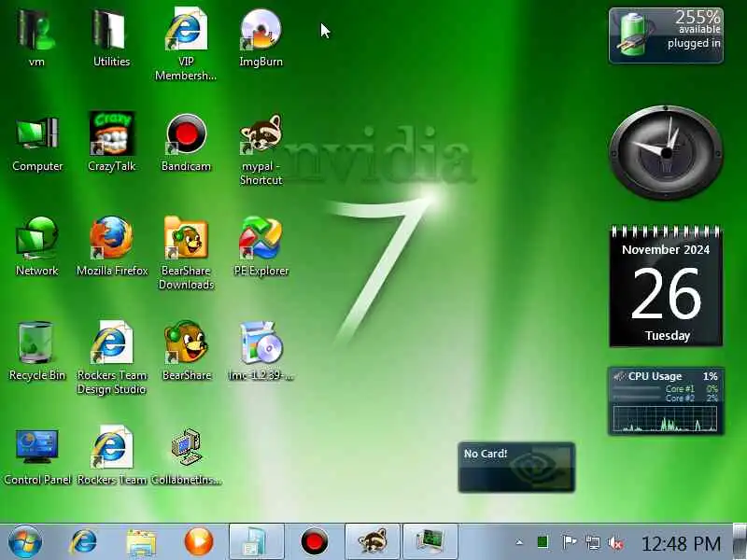747x560 pixels.
Task: Click the battery meter gadget
Action: click(666, 35)
